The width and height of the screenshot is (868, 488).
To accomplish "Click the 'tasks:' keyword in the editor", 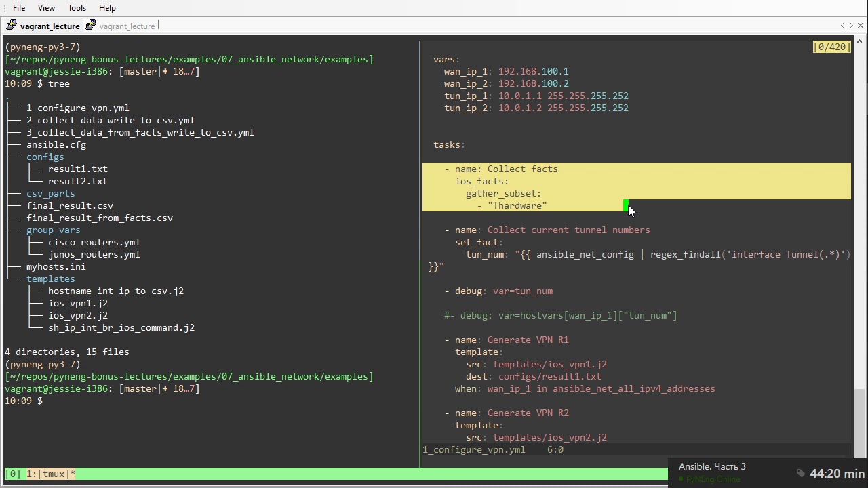I will (449, 144).
